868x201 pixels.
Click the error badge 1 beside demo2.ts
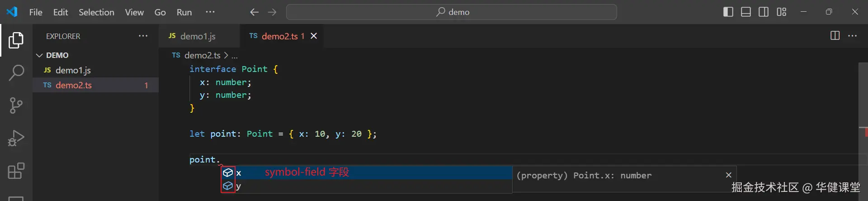[x=146, y=86]
